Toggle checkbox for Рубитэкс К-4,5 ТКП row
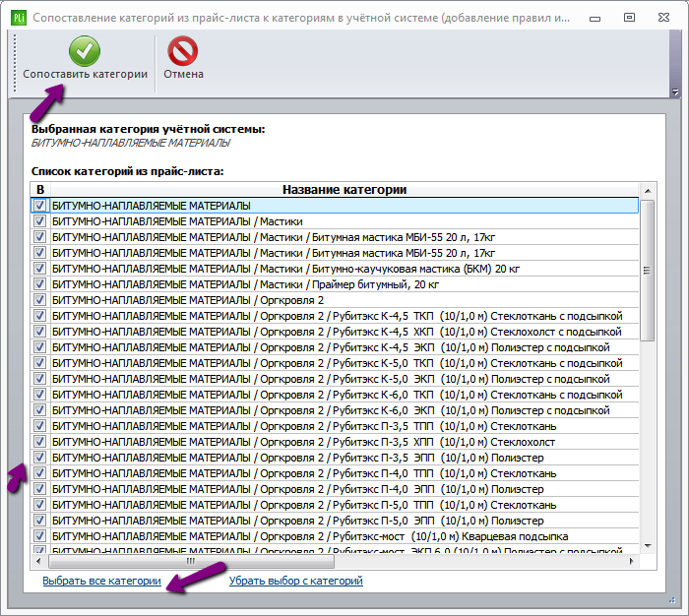 [x=39, y=316]
